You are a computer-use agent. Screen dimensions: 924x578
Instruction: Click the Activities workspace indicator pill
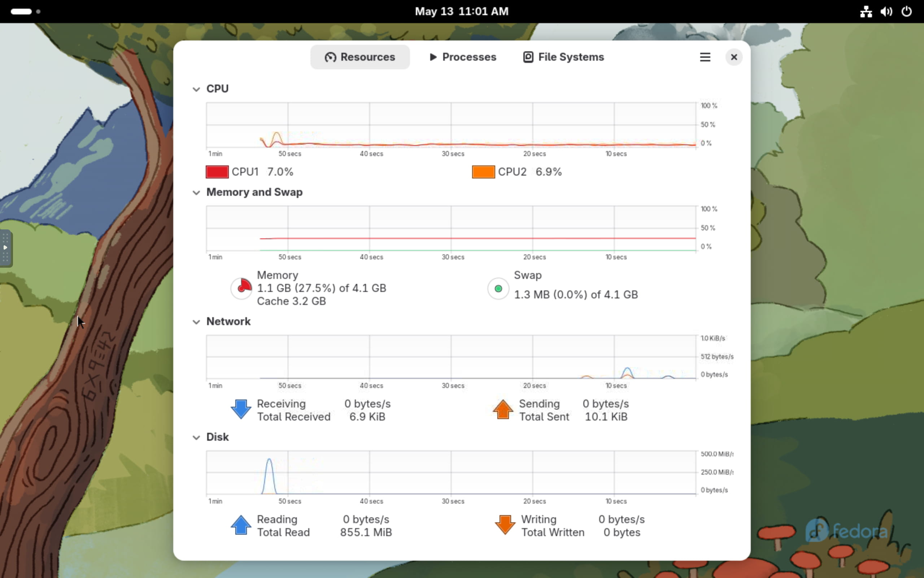21,12
